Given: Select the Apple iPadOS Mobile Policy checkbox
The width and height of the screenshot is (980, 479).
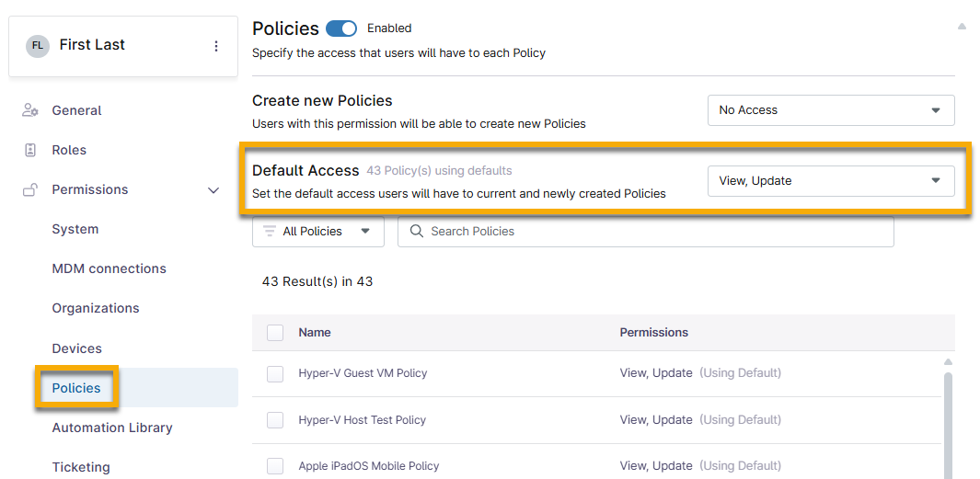Looking at the screenshot, I should coord(275,466).
